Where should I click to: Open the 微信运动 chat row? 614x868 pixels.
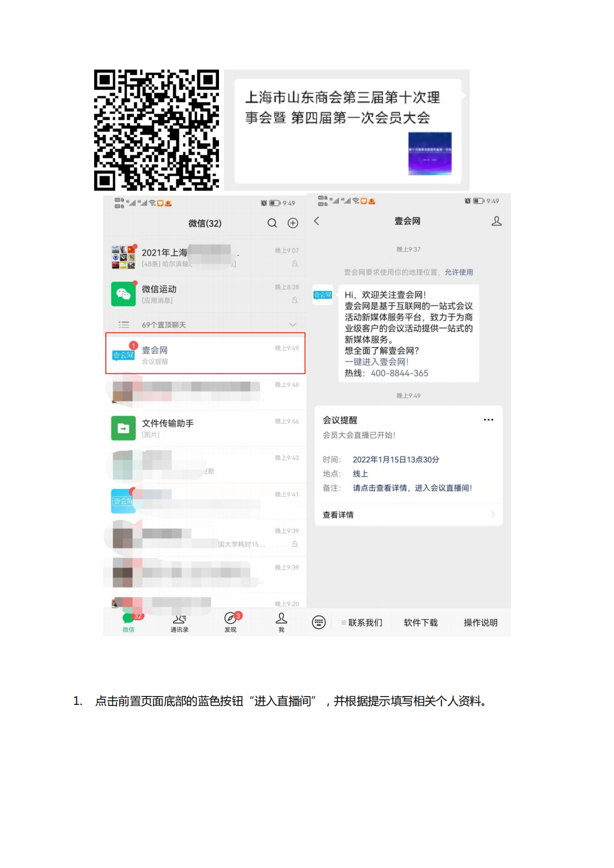[205, 293]
